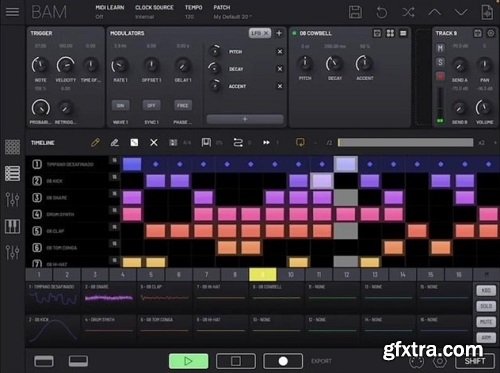The height and width of the screenshot is (373, 500).
Task: Open the pads grid view in sidebar
Action: tap(12, 147)
